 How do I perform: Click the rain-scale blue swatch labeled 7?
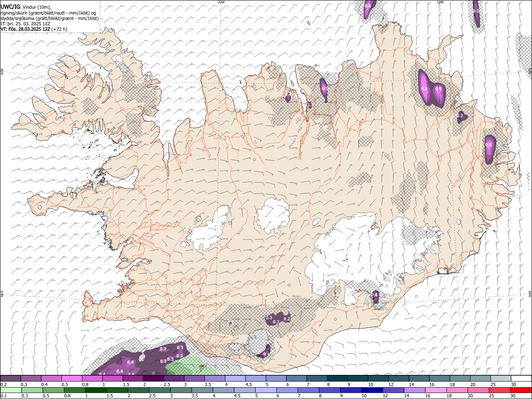coord(308,390)
